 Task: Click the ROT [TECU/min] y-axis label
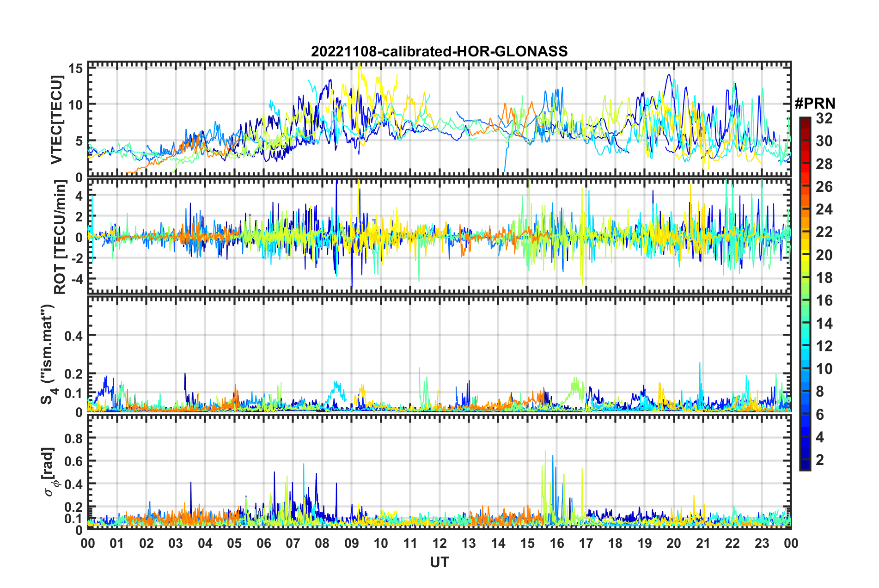(x=60, y=237)
